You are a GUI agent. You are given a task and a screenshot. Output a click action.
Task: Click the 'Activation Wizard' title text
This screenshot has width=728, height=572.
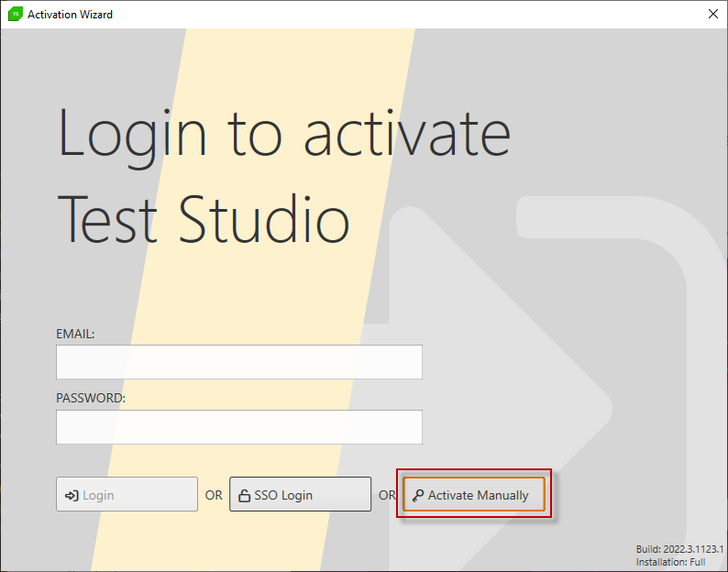70,15
